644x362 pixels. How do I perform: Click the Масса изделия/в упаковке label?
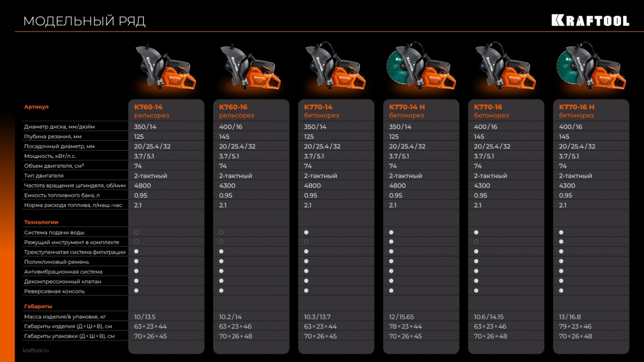point(65,317)
